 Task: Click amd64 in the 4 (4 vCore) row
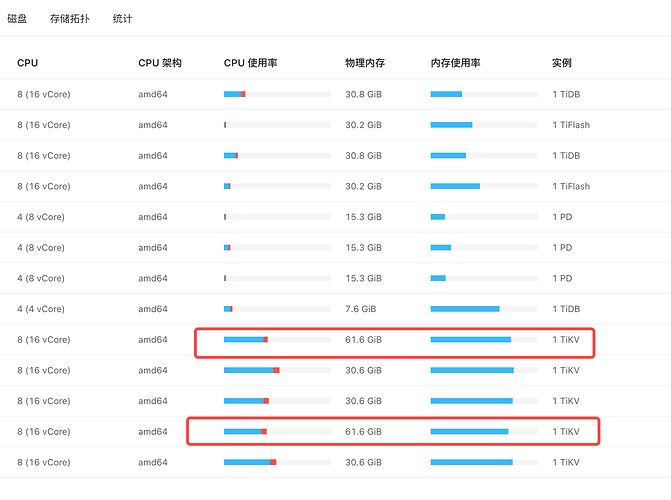[x=153, y=309]
